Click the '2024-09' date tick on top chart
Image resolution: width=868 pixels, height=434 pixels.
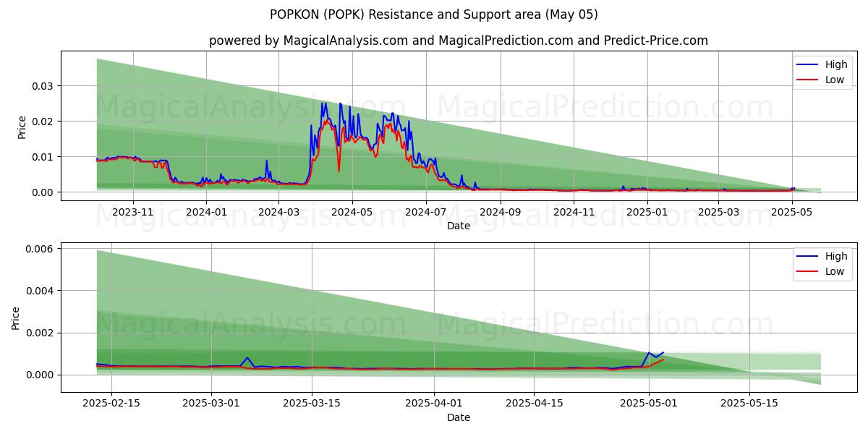500,212
